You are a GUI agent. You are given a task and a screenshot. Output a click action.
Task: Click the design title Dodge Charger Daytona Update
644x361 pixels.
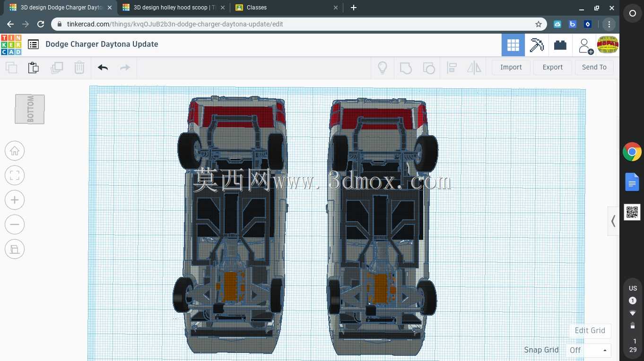click(102, 44)
